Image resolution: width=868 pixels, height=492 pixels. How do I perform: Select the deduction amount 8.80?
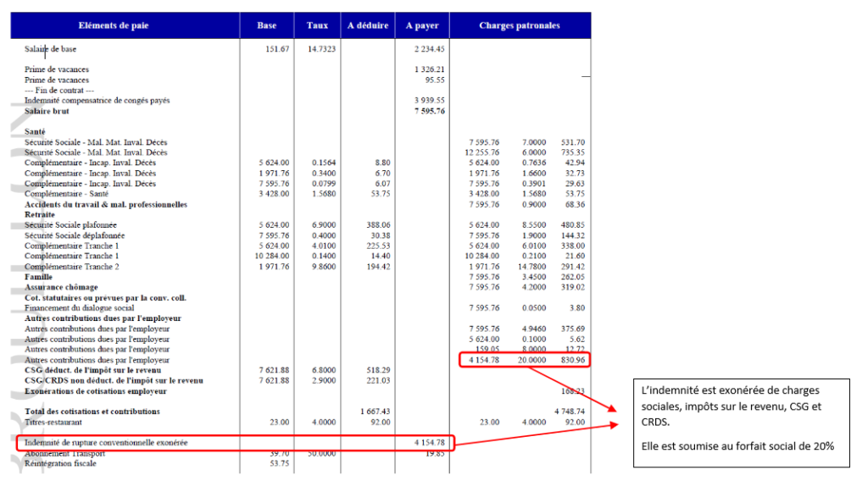coord(382,163)
